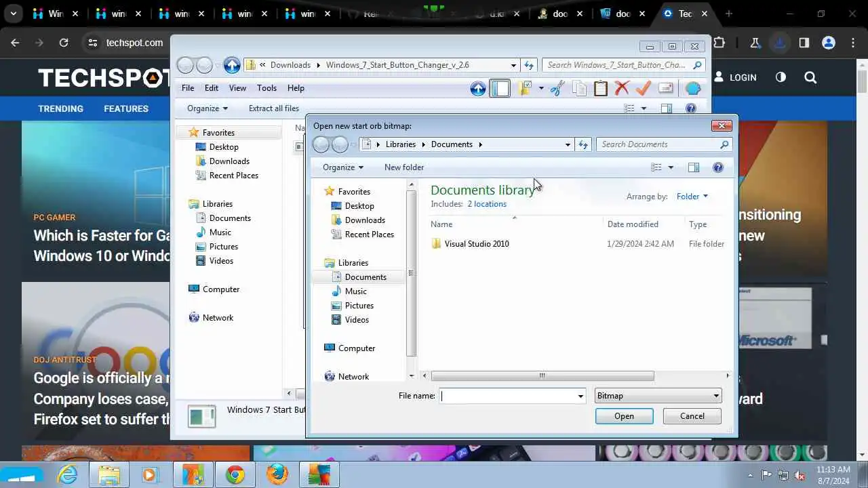Open view options dropdown in Explorer window

click(x=644, y=108)
